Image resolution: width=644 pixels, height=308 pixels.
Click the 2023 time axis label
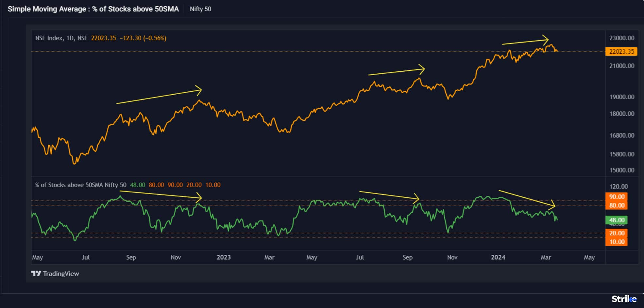click(224, 258)
